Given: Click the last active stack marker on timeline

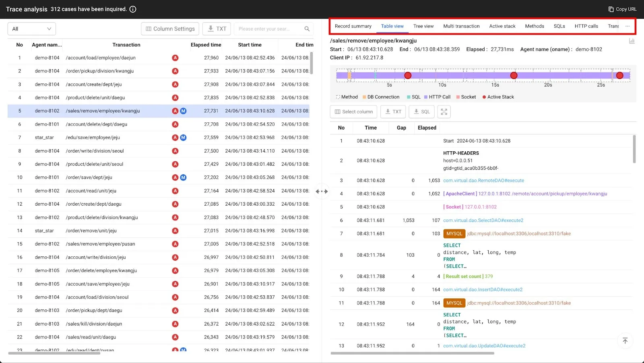Looking at the screenshot, I should (620, 75).
